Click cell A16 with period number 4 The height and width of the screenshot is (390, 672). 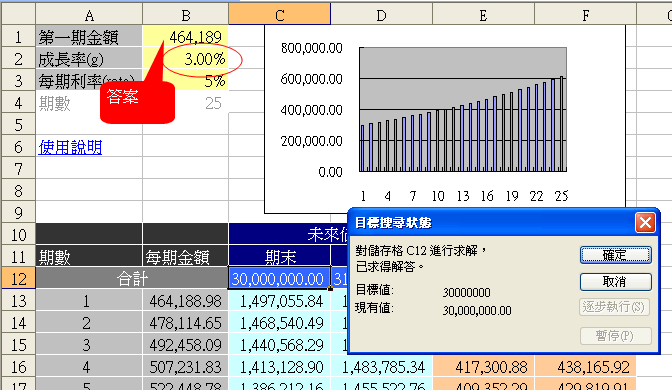point(89,367)
